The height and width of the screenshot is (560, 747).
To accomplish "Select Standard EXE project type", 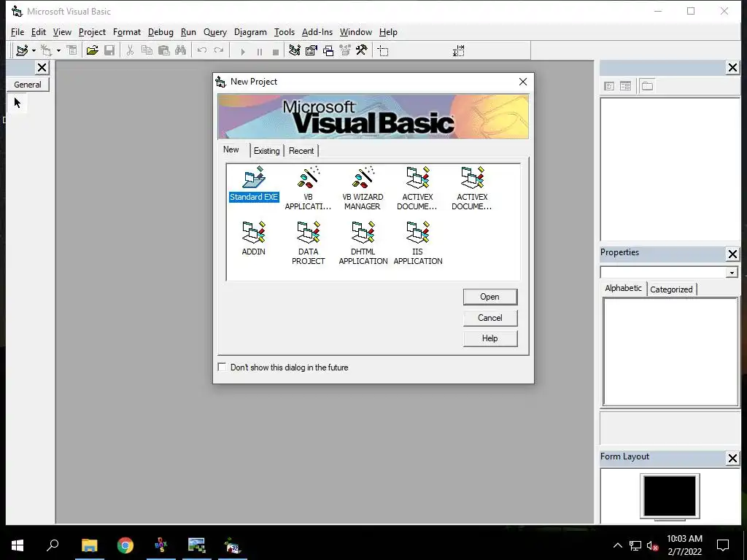I will (254, 184).
